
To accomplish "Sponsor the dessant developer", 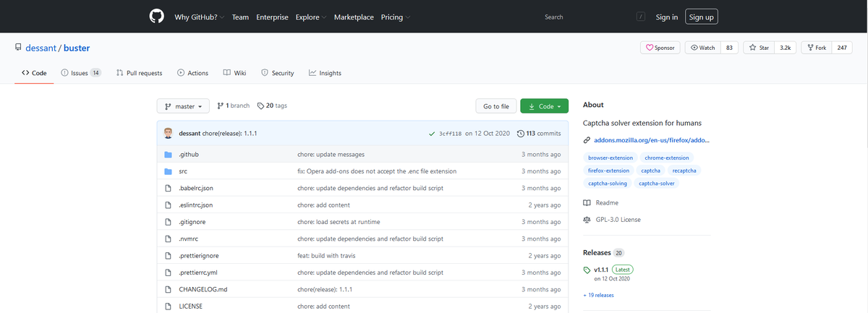I will pos(660,48).
